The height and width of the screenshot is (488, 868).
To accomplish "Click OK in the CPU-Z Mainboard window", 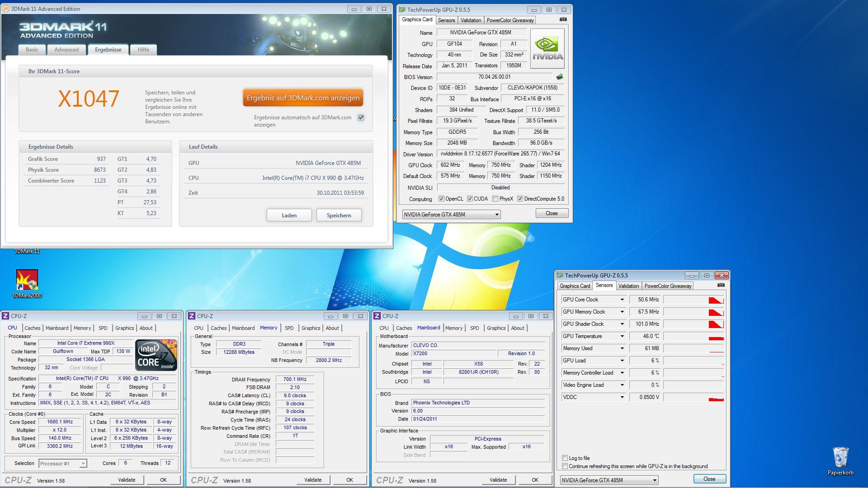I will point(535,480).
